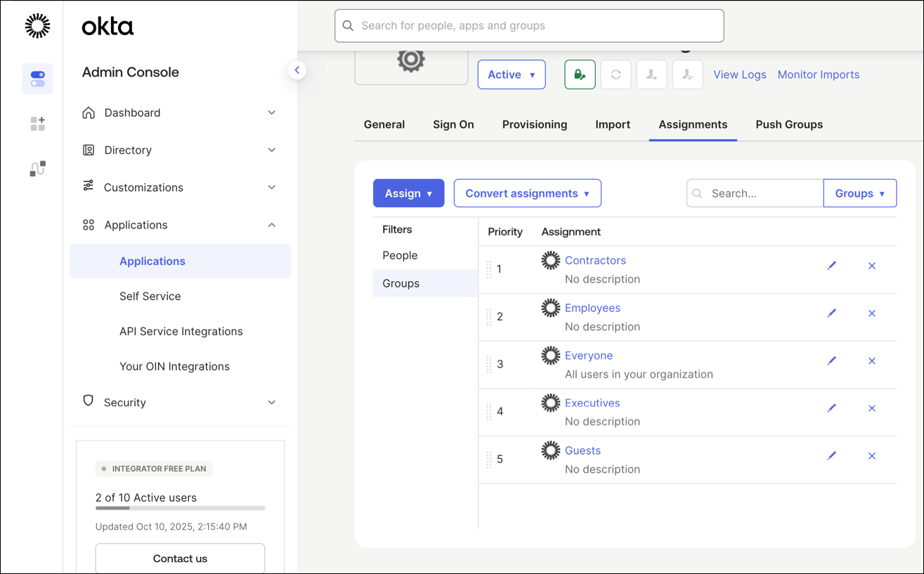Collapse the sidebar with the arrow button
This screenshot has height=574, width=924.
297,70
